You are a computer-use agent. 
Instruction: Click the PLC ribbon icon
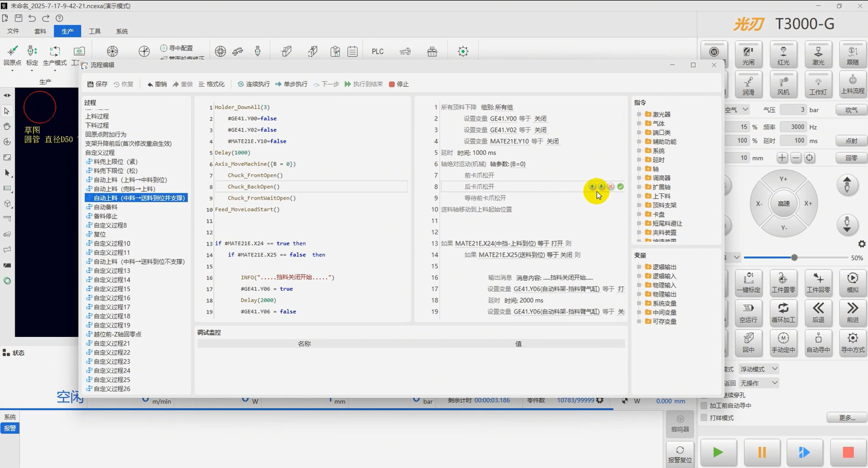pos(378,51)
